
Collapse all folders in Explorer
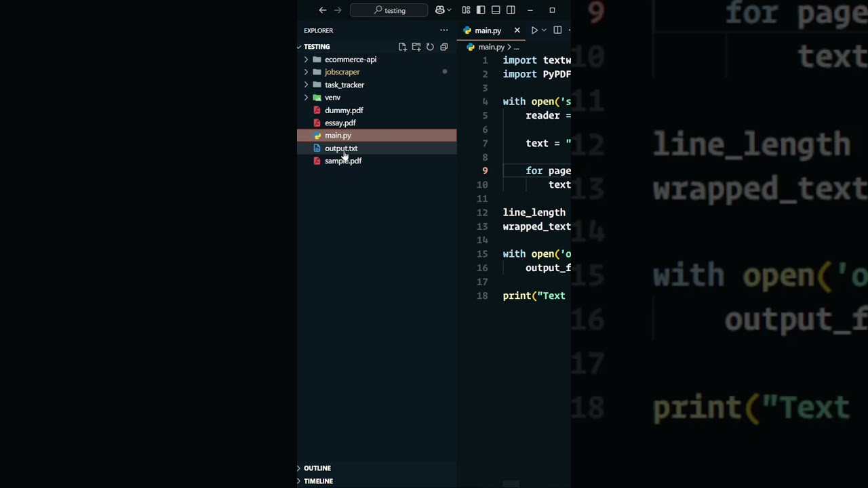(444, 47)
